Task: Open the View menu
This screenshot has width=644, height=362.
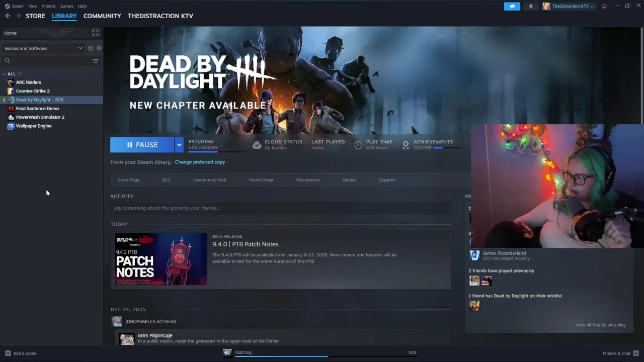Action: 33,6
